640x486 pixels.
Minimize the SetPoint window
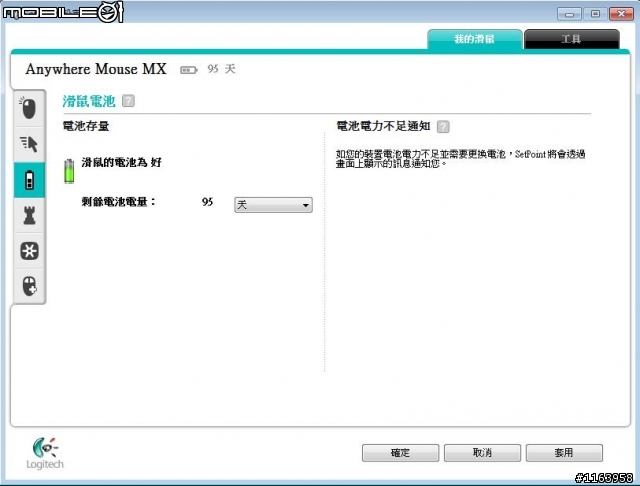tap(569, 14)
